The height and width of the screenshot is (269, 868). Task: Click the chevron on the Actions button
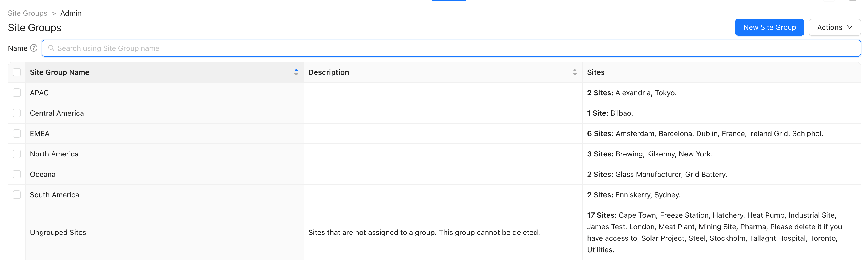(849, 27)
